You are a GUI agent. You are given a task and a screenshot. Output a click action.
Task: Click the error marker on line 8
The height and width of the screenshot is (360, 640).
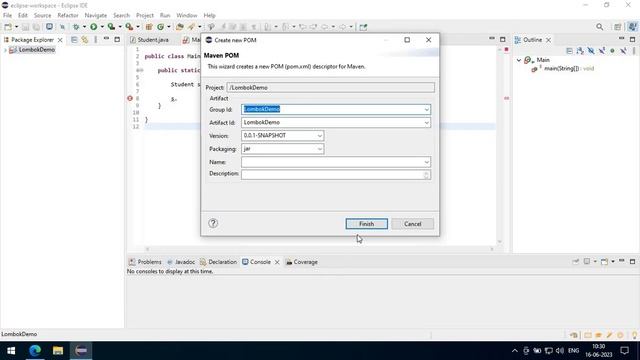(x=130, y=98)
